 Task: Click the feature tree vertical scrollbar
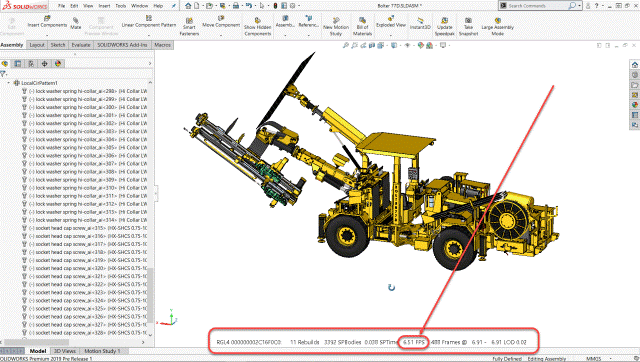150,294
